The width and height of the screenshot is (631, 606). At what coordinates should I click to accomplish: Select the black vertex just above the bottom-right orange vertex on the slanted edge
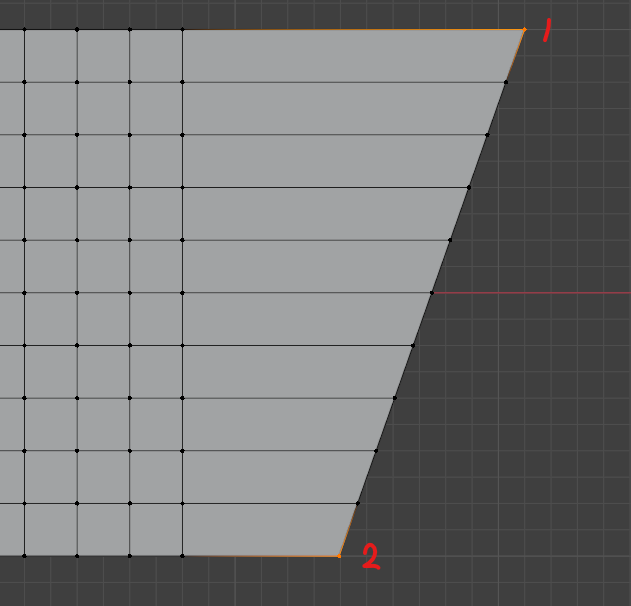click(358, 503)
